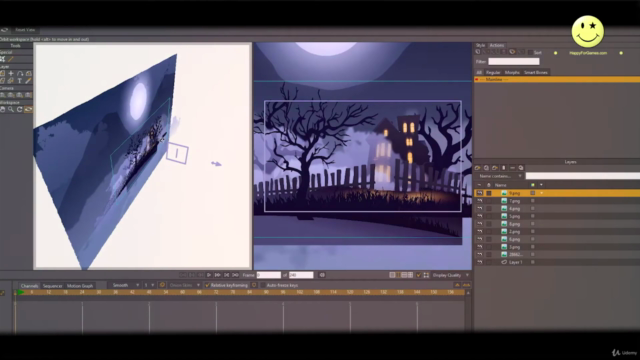The width and height of the screenshot is (640, 360).
Task: Toggle the checkbox left of Display Quality
Action: 418,275
